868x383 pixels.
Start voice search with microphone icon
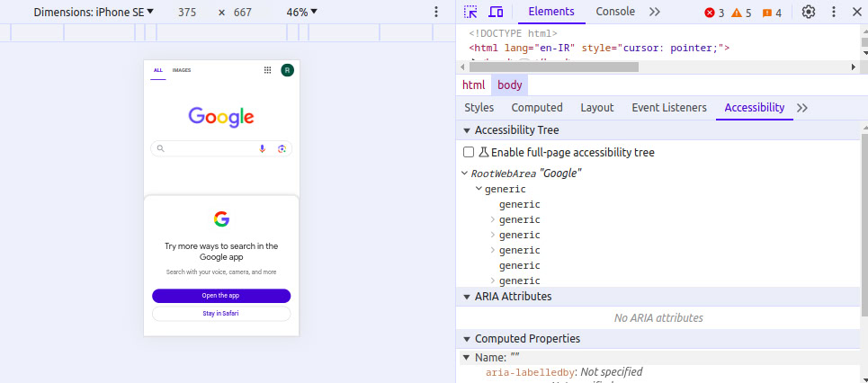click(263, 148)
